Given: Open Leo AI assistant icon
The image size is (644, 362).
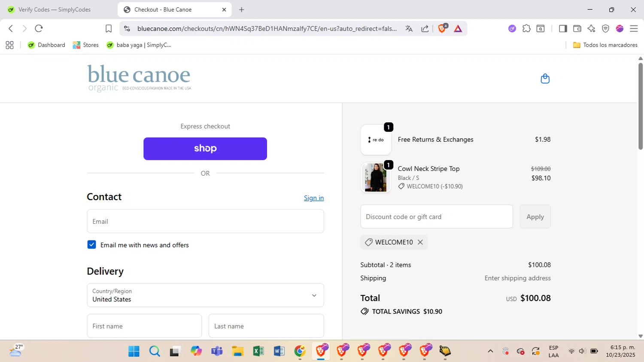Looking at the screenshot, I should [x=591, y=28].
